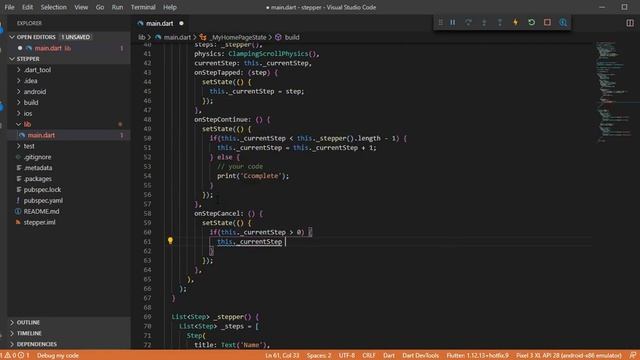Open Dart DevTools widget inspector icon
The width and height of the screenshot is (640, 360).
[563, 22]
